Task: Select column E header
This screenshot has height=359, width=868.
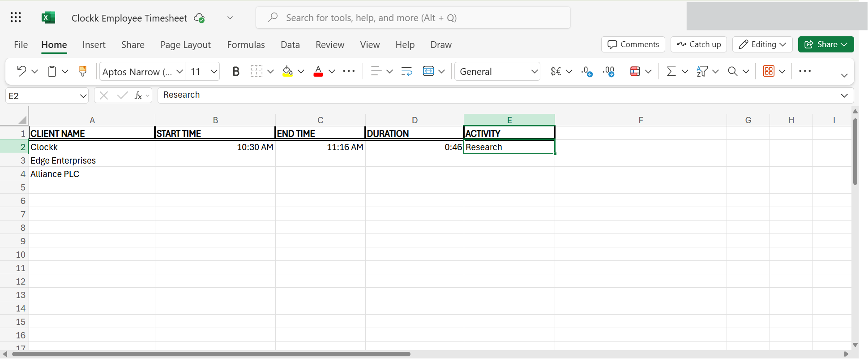Action: point(509,120)
